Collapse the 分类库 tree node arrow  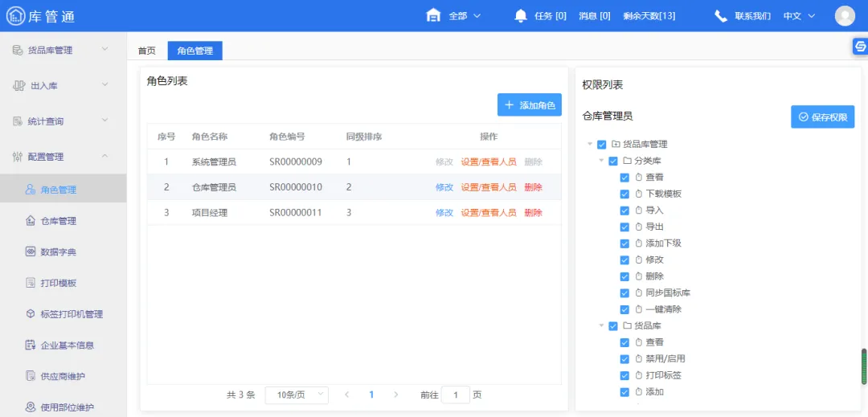(x=601, y=161)
